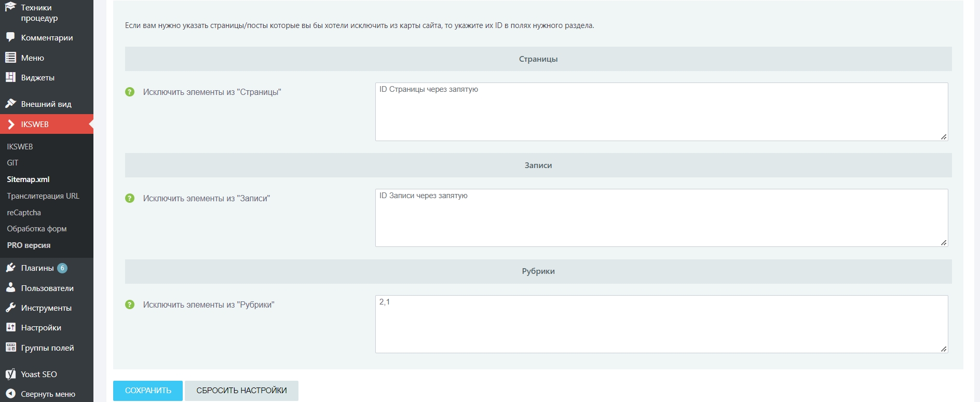Viewport: 980px width, 402px height.
Task: Click the Техники процедур graduation cap icon
Action: (x=10, y=6)
